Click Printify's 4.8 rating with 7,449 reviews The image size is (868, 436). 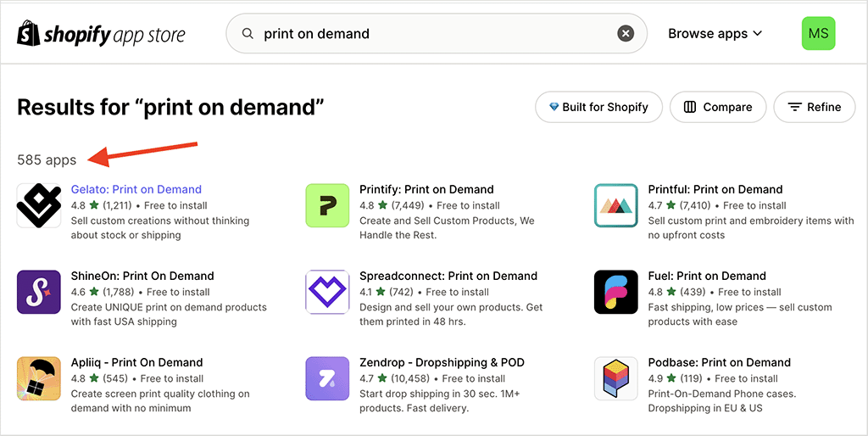click(x=392, y=205)
